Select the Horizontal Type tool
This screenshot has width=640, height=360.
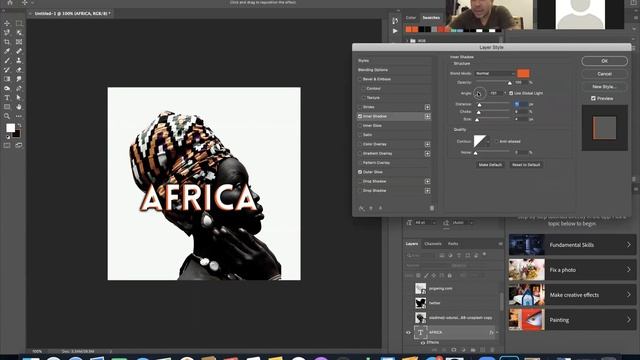point(7,98)
